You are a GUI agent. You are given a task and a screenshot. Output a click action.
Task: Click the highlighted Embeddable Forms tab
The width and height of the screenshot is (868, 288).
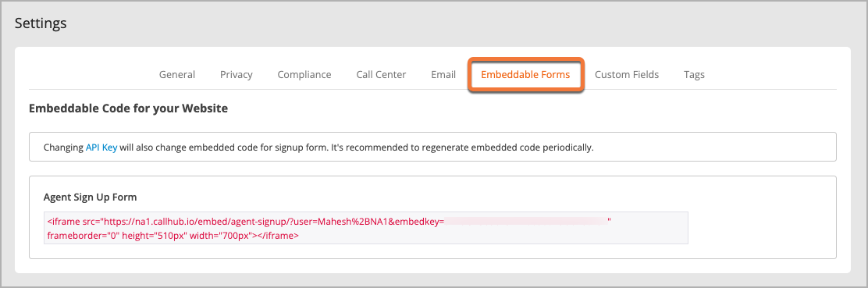(x=525, y=74)
